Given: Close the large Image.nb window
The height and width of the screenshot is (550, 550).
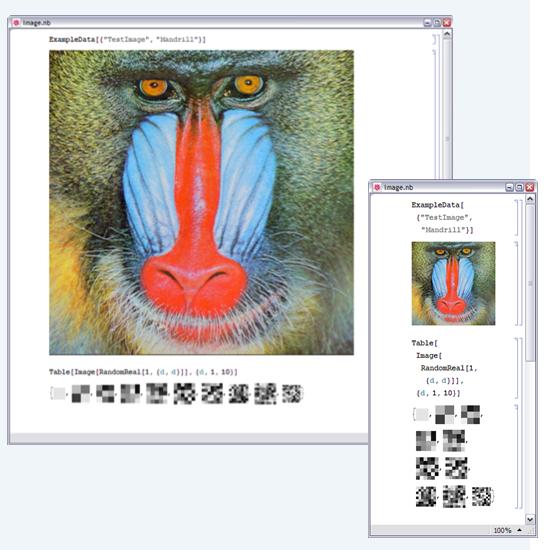Looking at the screenshot, I should coord(447,23).
